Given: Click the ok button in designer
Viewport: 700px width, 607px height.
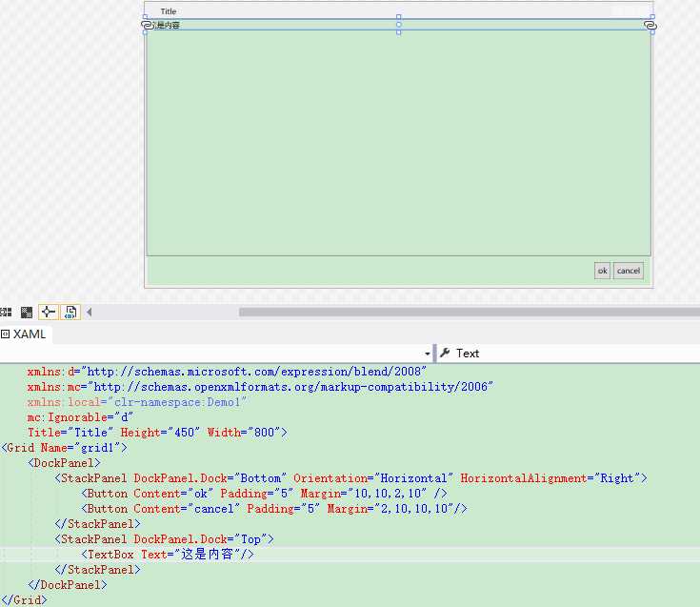Looking at the screenshot, I should tap(602, 271).
